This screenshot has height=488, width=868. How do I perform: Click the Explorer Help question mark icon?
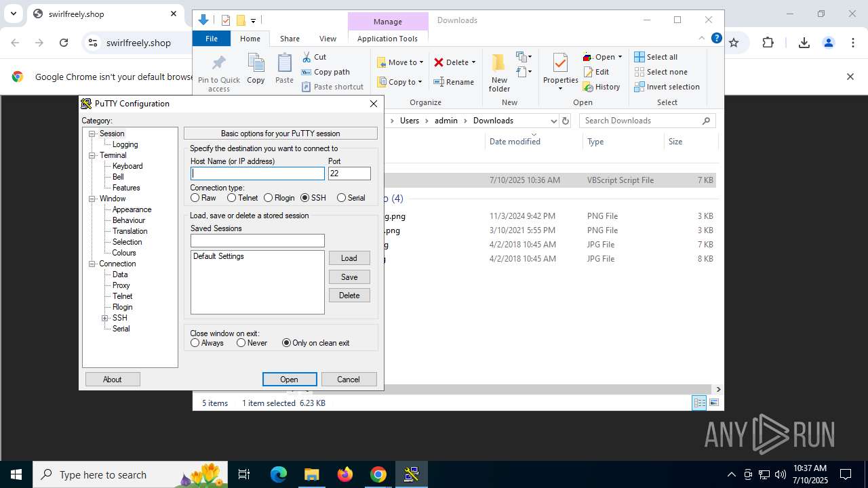point(716,39)
